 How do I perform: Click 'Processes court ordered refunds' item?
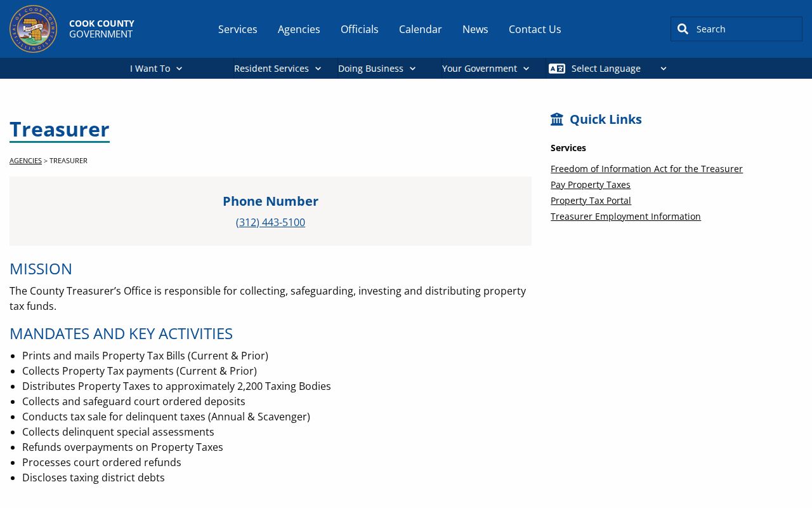point(101,462)
